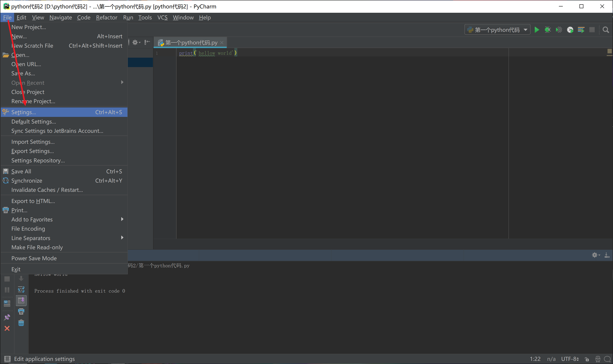Click Export to HTML... entry
The height and width of the screenshot is (364, 613).
pos(64,201)
